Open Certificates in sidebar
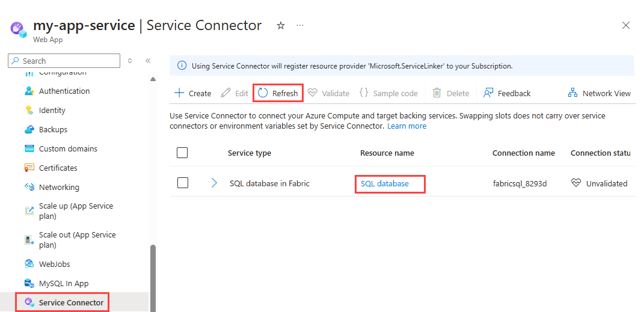 (58, 168)
